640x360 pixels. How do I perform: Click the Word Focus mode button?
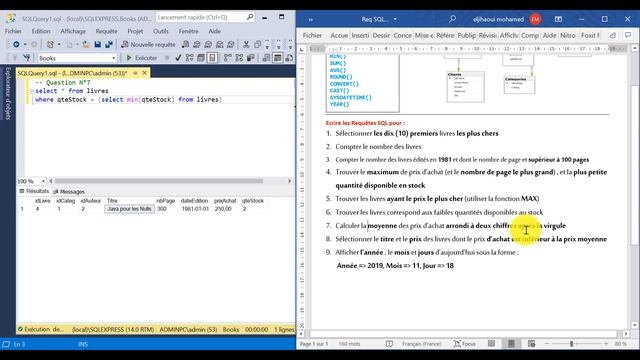point(464,344)
